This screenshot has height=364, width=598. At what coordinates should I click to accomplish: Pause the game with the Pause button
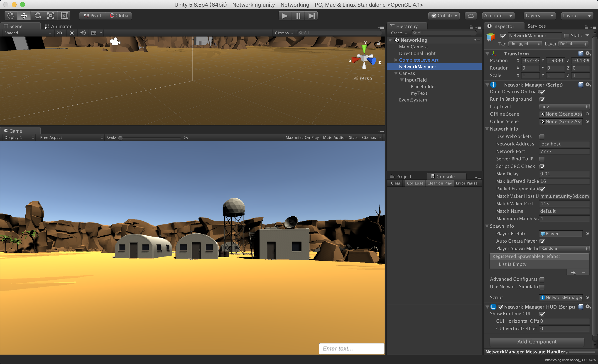(298, 16)
